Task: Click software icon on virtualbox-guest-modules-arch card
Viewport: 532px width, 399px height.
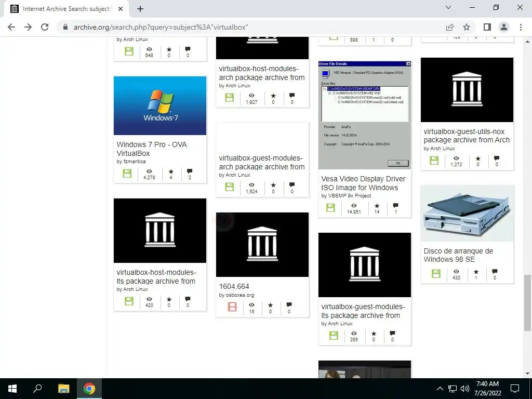Action: 229,187
